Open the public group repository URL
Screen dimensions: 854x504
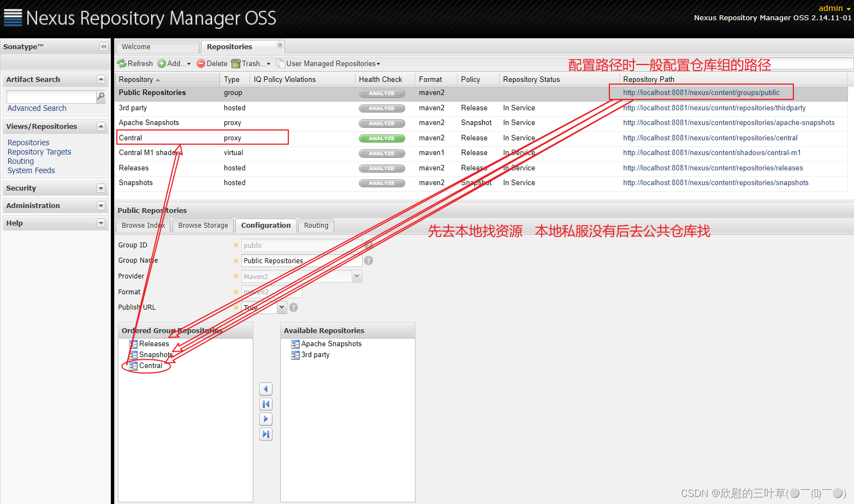click(701, 93)
